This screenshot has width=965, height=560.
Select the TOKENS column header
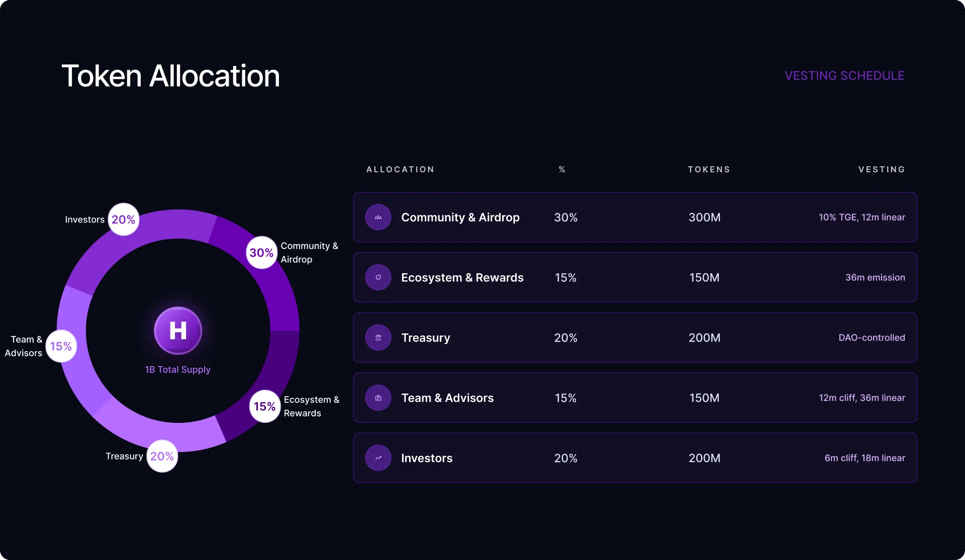point(709,169)
